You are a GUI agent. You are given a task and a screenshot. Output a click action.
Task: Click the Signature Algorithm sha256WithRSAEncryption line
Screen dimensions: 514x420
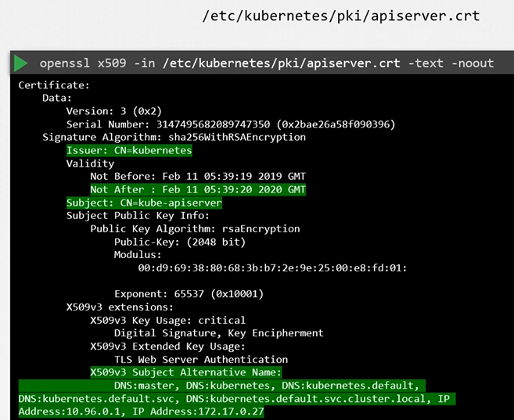coord(174,137)
